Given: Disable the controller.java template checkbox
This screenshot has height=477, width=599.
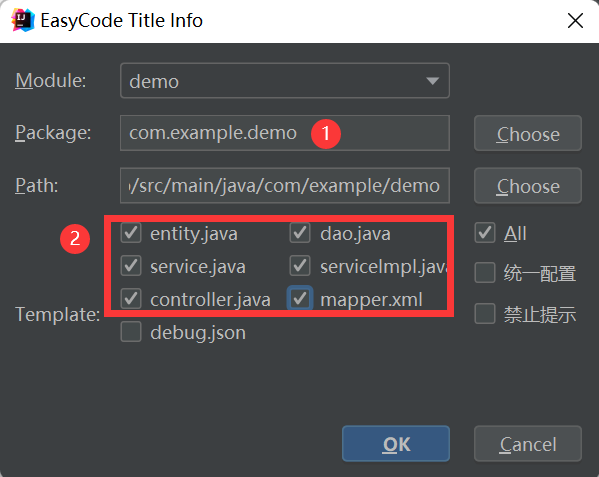Looking at the screenshot, I should 131,299.
